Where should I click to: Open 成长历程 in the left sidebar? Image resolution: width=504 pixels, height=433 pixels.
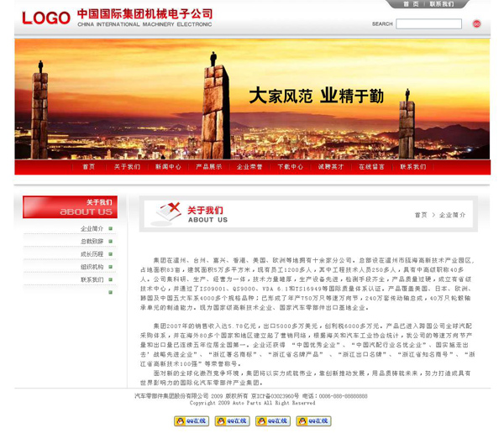point(92,254)
